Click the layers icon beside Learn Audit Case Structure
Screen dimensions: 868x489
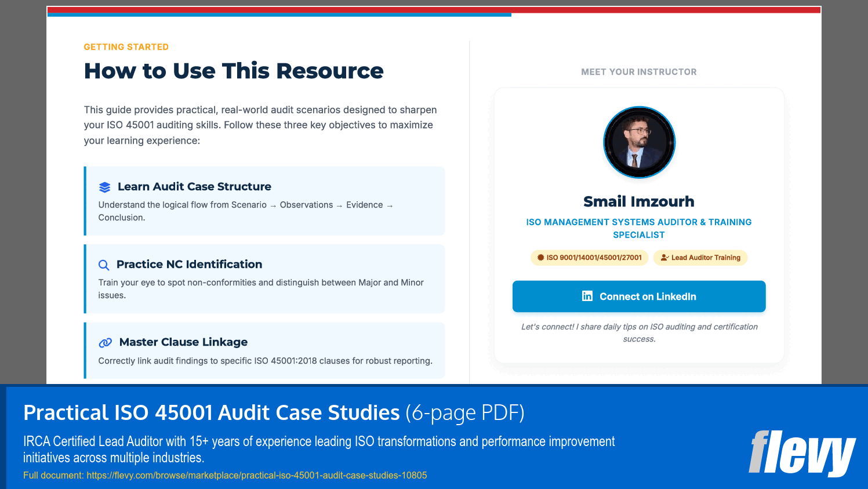click(104, 187)
